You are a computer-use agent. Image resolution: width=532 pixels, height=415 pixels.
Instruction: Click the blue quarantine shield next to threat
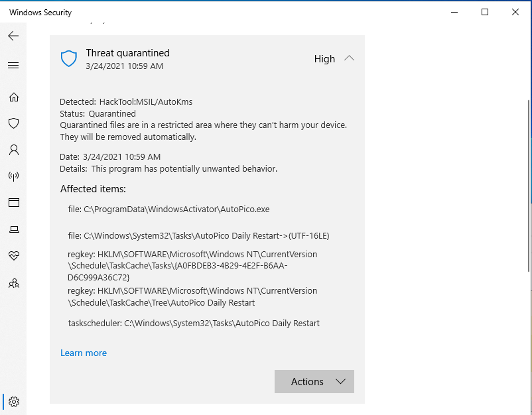68,58
